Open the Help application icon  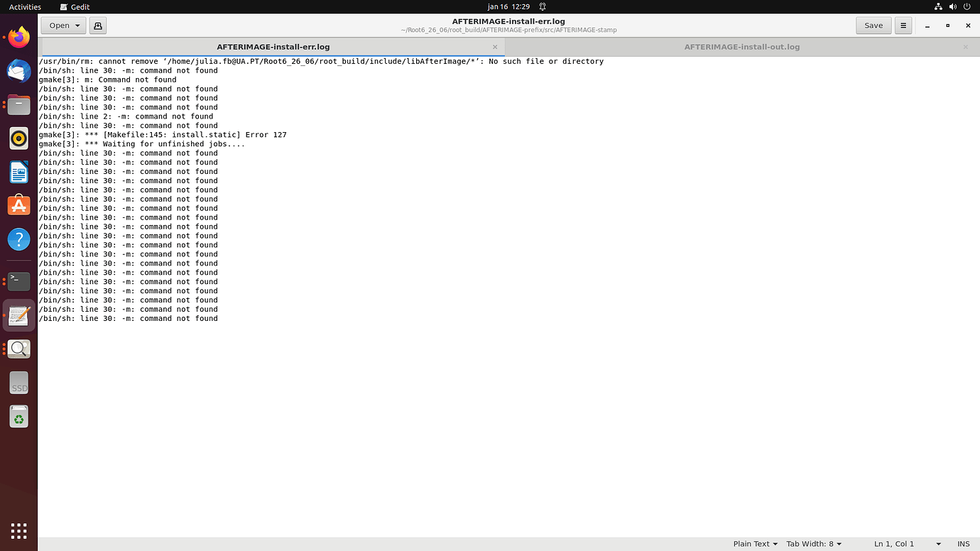(x=18, y=239)
